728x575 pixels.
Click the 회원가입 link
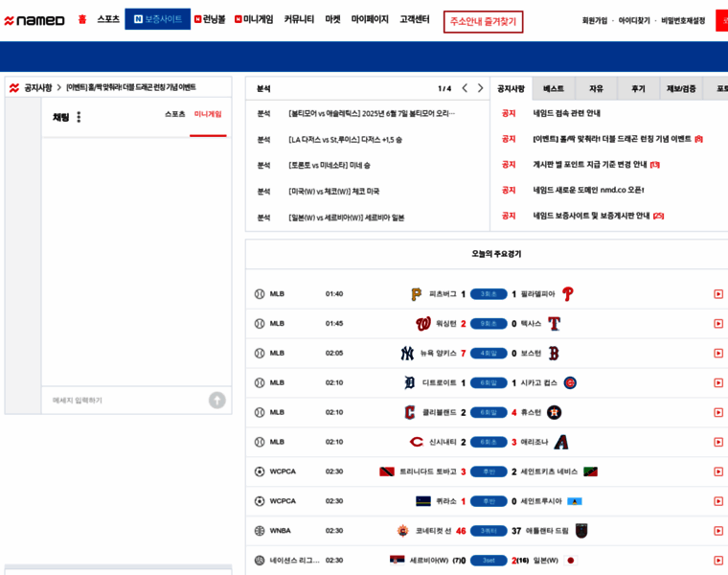(x=594, y=21)
